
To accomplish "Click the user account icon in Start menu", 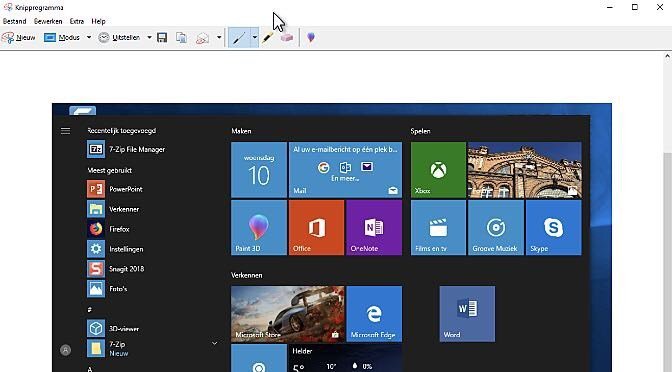I will click(66, 350).
